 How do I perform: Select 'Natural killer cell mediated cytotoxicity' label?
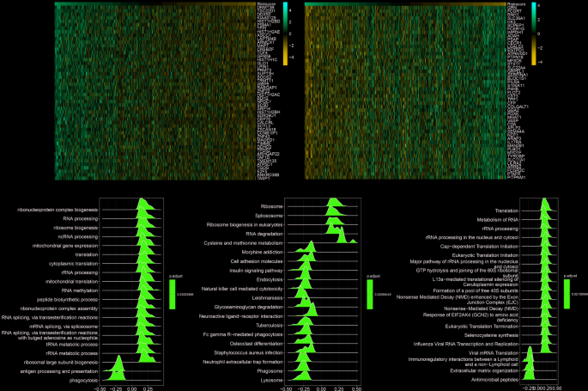click(x=242, y=289)
